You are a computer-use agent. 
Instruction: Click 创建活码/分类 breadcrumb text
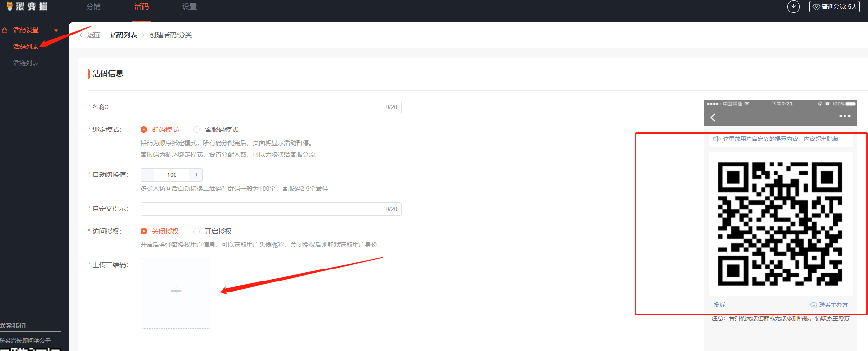(171, 35)
